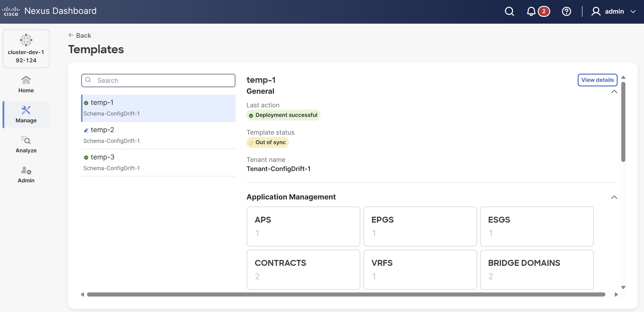Image resolution: width=644 pixels, height=312 pixels.
Task: Click the horizontal scroll left arrow
Action: (82, 294)
